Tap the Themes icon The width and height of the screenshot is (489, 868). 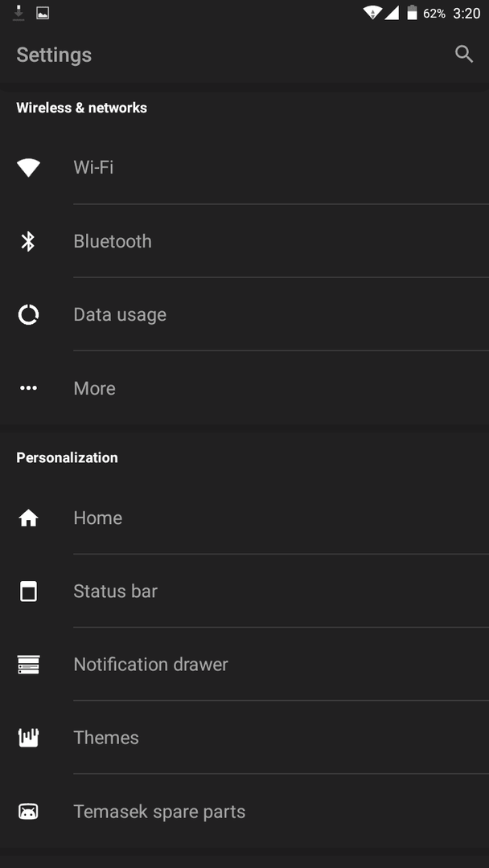pyautogui.click(x=28, y=738)
